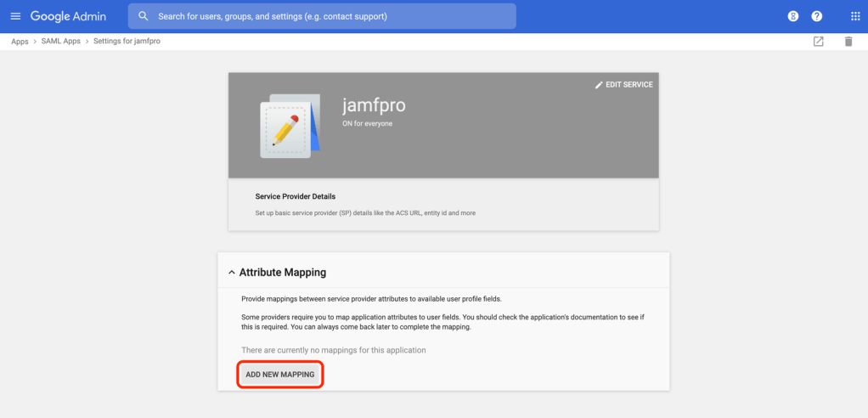The width and height of the screenshot is (868, 418).
Task: Click the magnifier search icon
Action: pos(143,16)
